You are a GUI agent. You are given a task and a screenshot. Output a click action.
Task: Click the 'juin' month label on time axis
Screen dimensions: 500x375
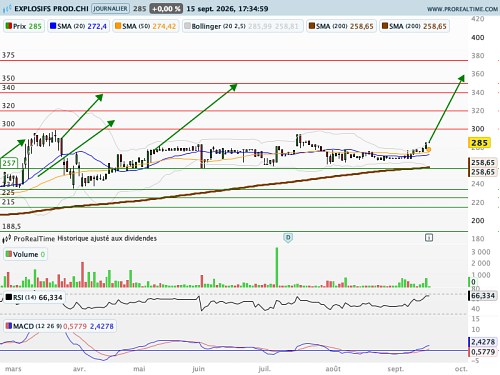point(198,369)
